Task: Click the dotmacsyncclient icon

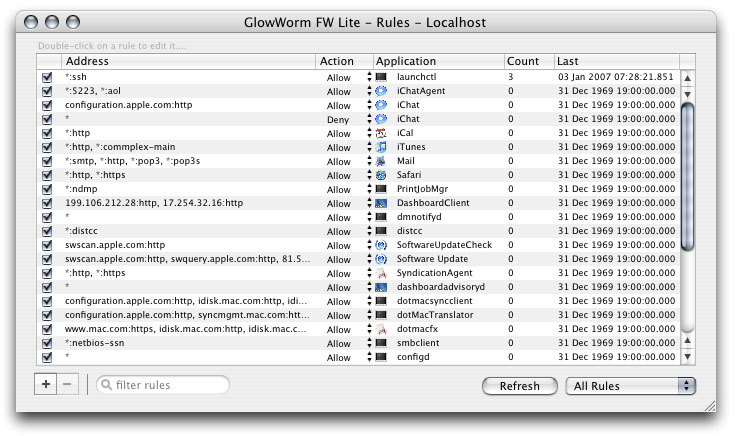Action: point(381,301)
